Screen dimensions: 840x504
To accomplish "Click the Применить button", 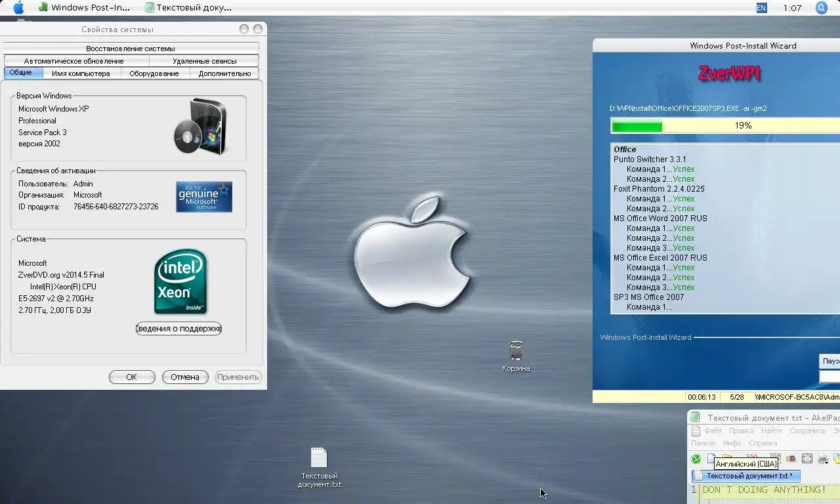I will [x=238, y=377].
